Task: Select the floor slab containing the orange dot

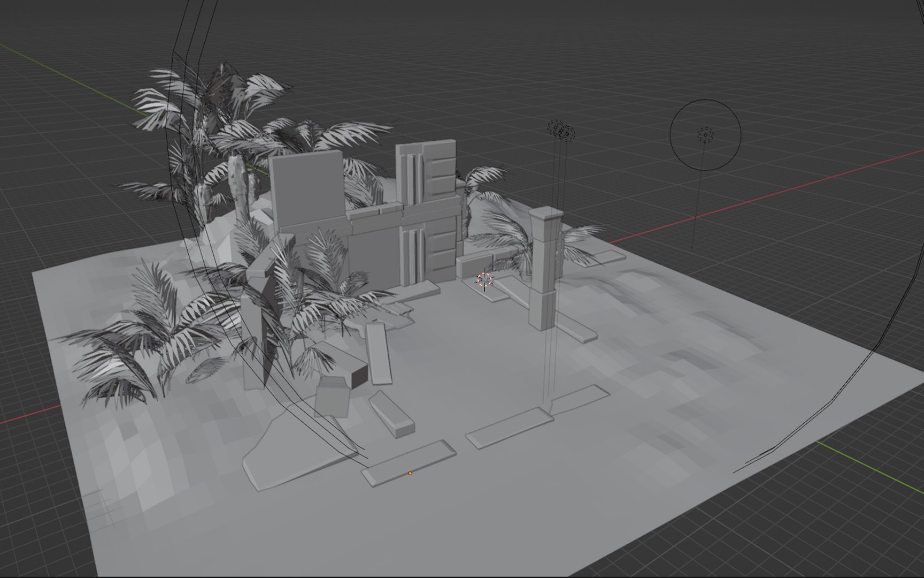Action: tap(409, 463)
